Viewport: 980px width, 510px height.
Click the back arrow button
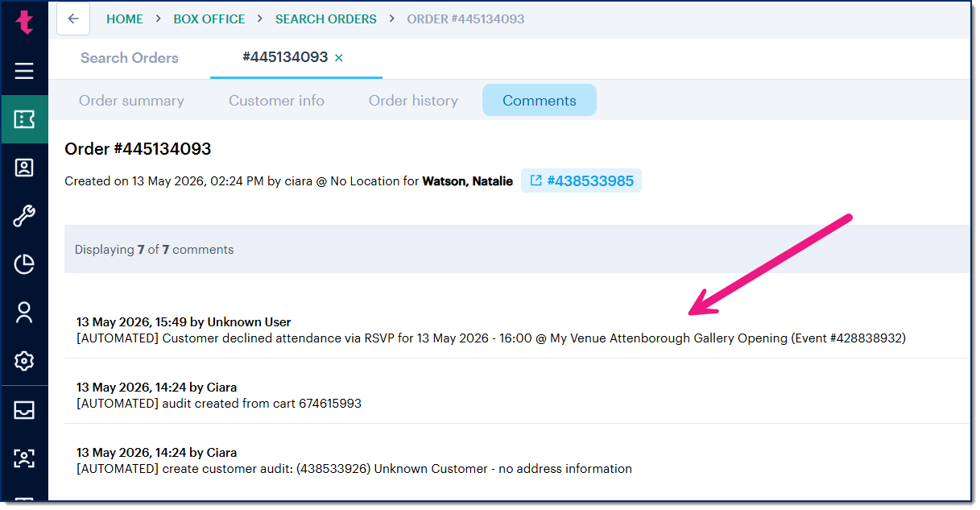73,19
